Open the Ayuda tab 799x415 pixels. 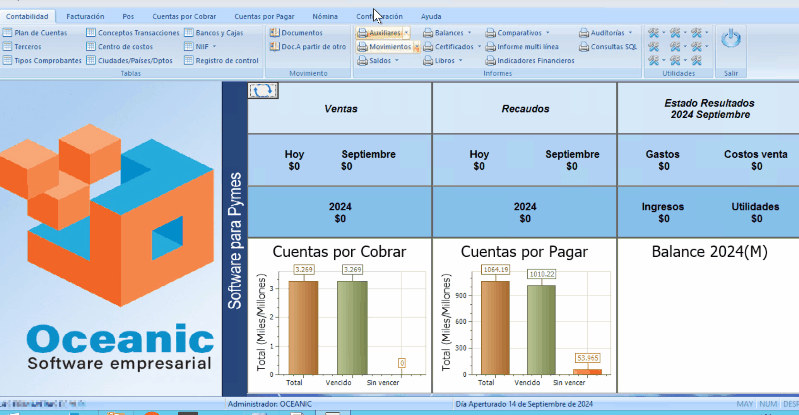431,16
